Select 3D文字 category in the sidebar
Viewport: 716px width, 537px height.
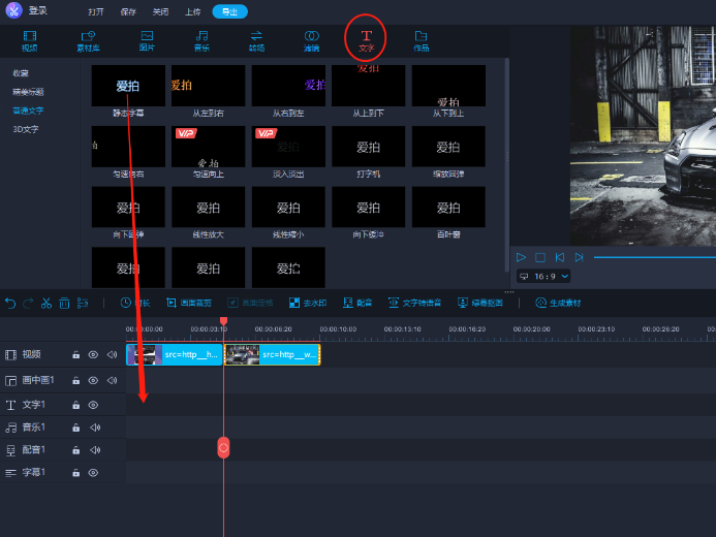26,129
